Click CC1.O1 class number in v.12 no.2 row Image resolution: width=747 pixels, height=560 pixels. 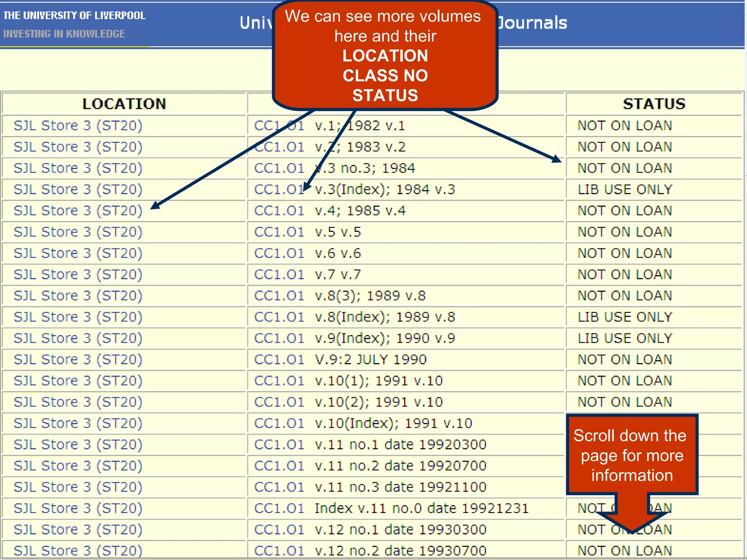tap(279, 551)
